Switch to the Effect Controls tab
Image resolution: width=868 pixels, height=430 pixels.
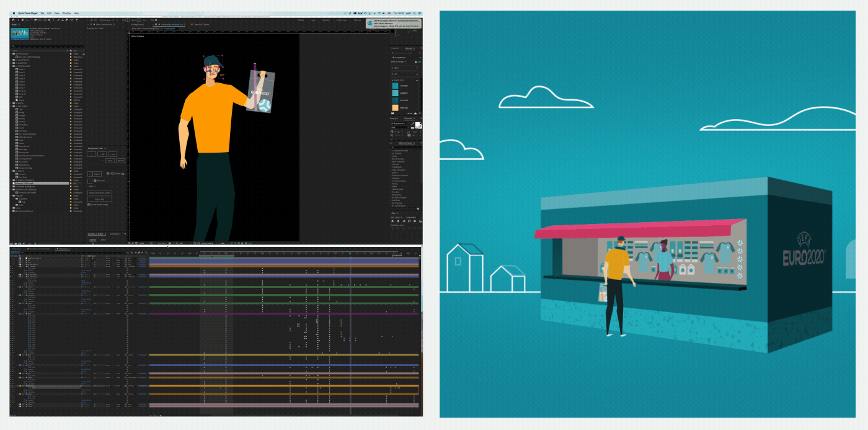[104, 24]
